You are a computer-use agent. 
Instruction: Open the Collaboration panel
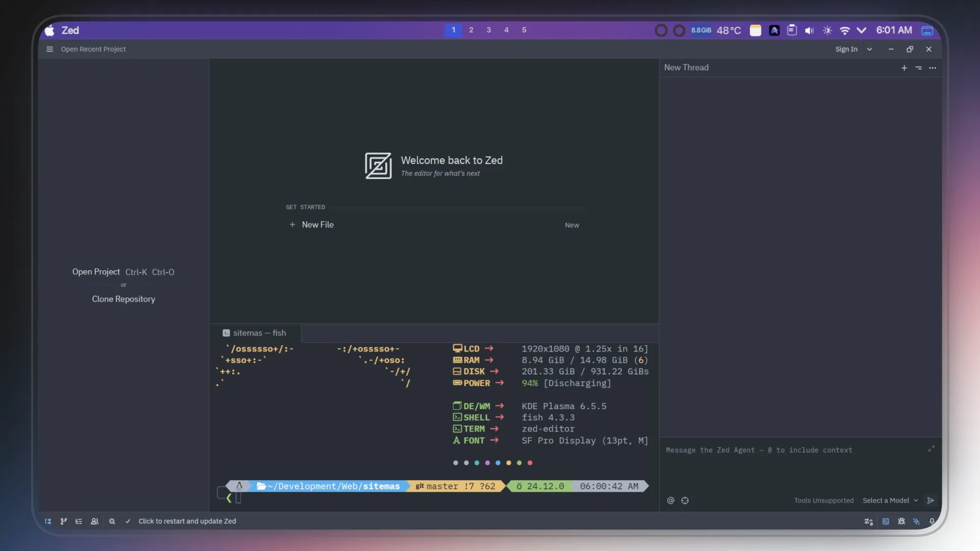click(x=94, y=521)
